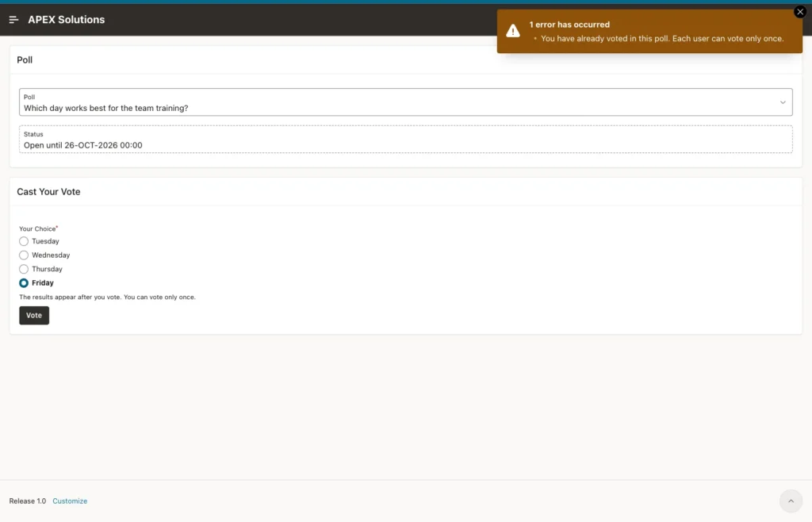
Task: Click the 'Release 1.0' footer text
Action: pyautogui.click(x=28, y=501)
